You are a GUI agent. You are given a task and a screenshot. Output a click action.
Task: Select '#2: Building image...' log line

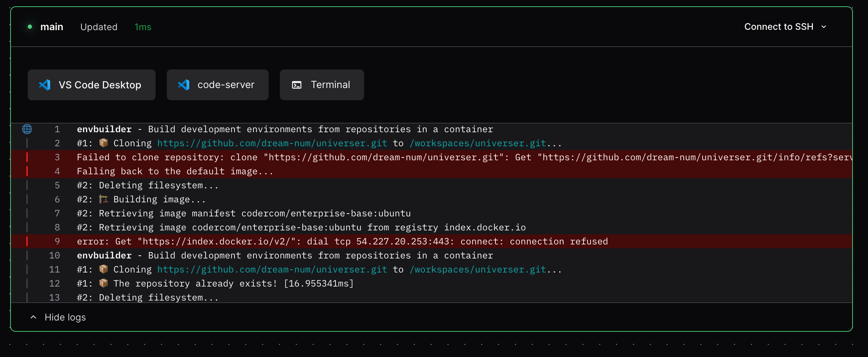coord(432,199)
